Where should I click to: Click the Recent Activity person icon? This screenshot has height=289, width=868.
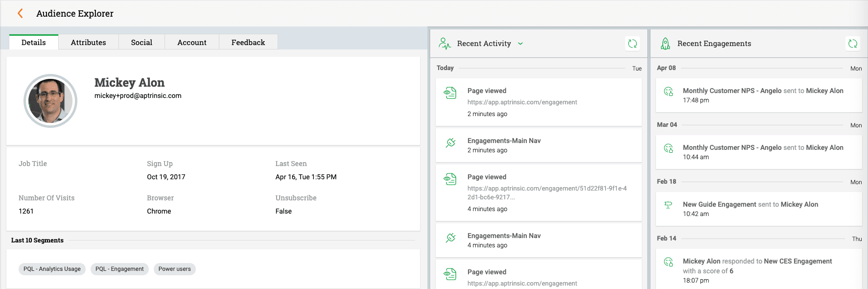(x=445, y=44)
